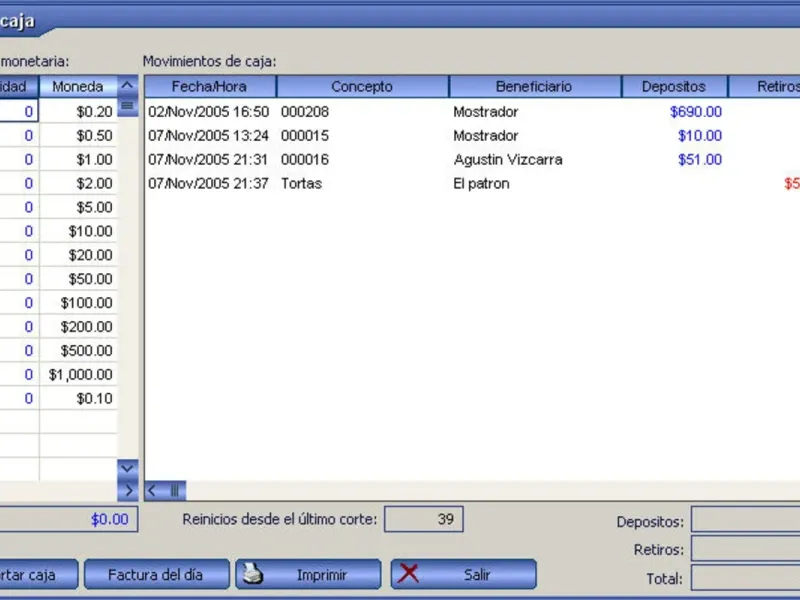Select the row dated 02/Nov/2005 16:50
Viewport: 800px width, 600px height.
pos(472,112)
